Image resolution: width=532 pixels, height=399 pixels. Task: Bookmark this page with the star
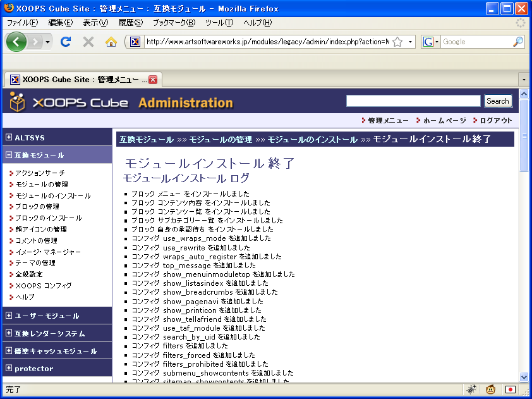[397, 42]
